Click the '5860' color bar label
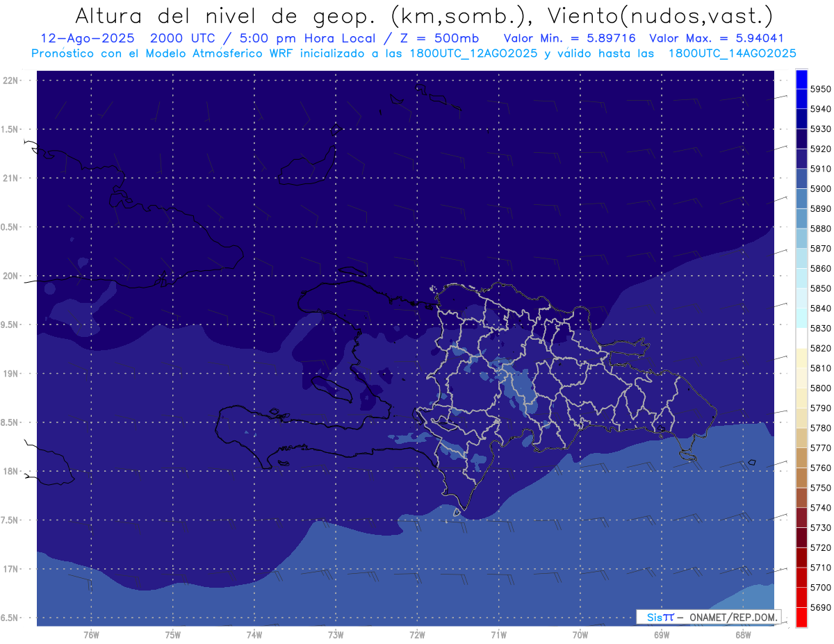 820,268
